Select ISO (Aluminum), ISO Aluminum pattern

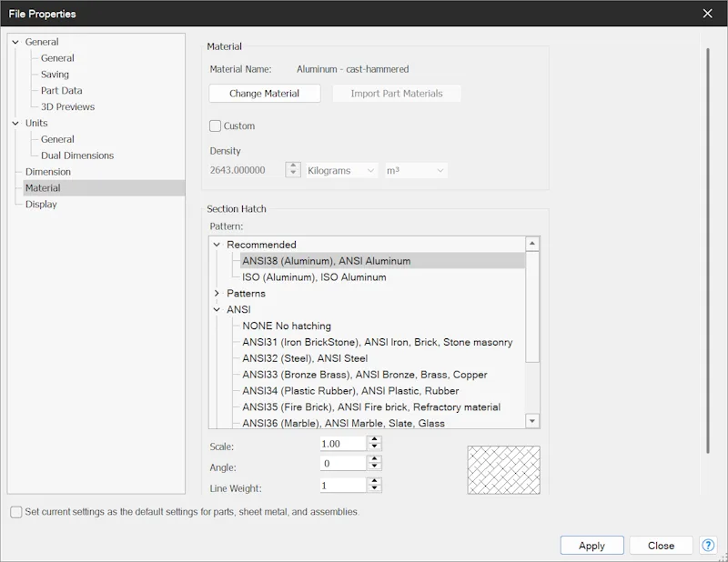click(314, 277)
